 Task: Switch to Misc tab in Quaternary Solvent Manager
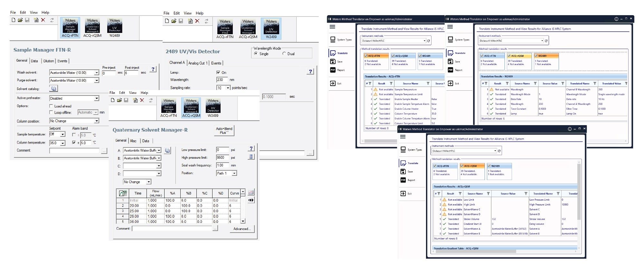pos(133,141)
